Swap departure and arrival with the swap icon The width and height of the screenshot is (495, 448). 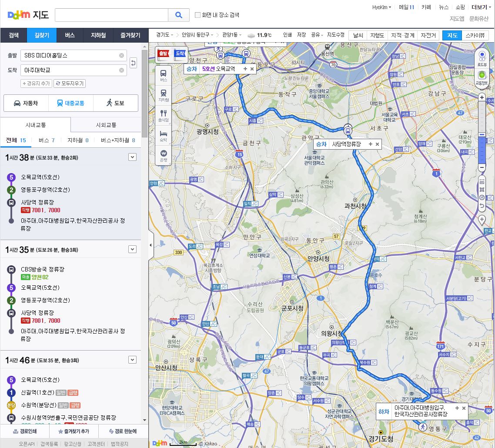(x=134, y=63)
